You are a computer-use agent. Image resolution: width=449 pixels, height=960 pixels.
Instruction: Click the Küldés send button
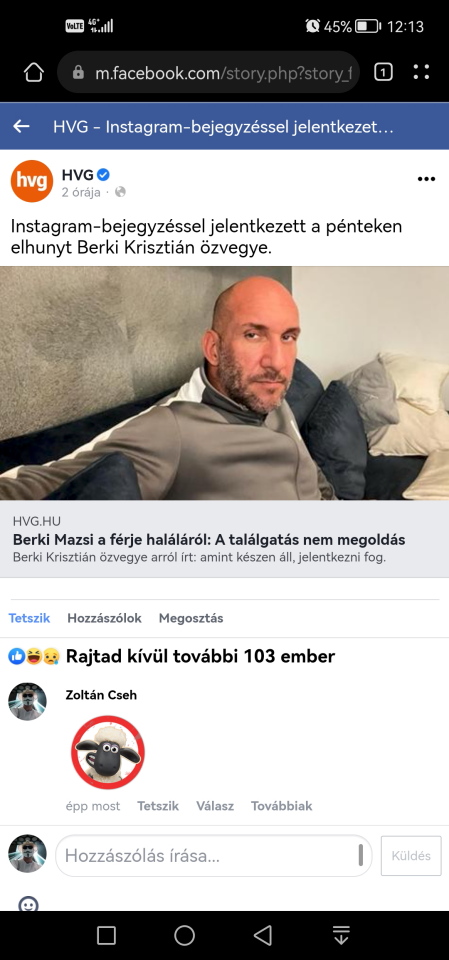click(411, 856)
